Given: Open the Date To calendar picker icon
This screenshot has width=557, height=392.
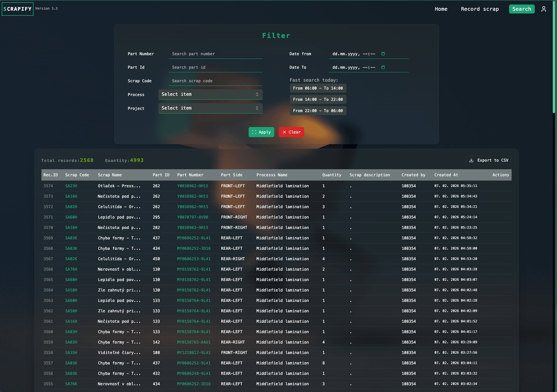Looking at the screenshot, I should tap(383, 67).
